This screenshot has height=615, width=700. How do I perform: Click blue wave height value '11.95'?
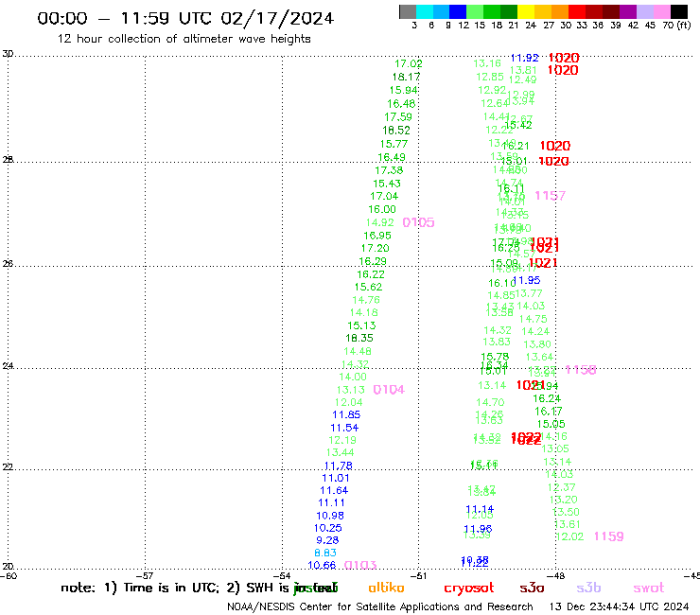[526, 280]
